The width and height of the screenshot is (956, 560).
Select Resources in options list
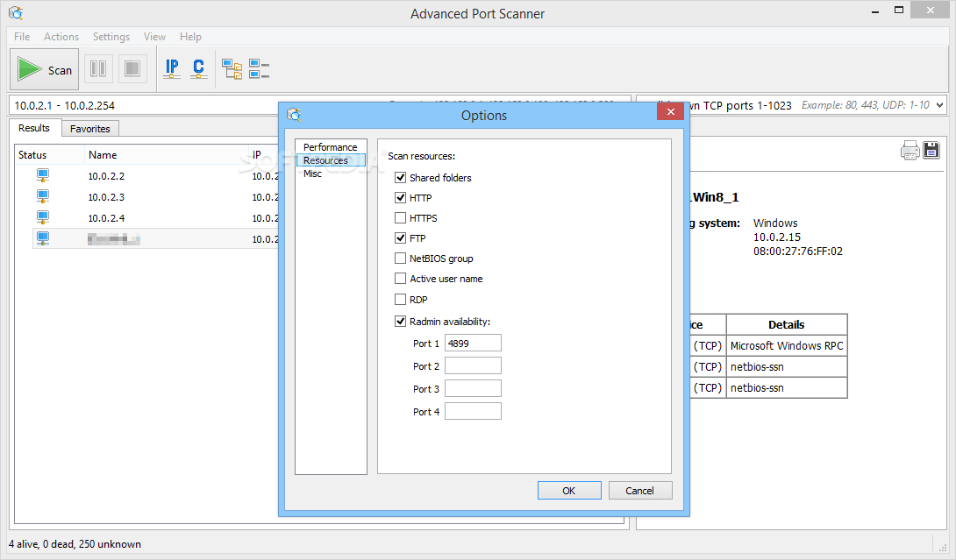click(x=330, y=160)
